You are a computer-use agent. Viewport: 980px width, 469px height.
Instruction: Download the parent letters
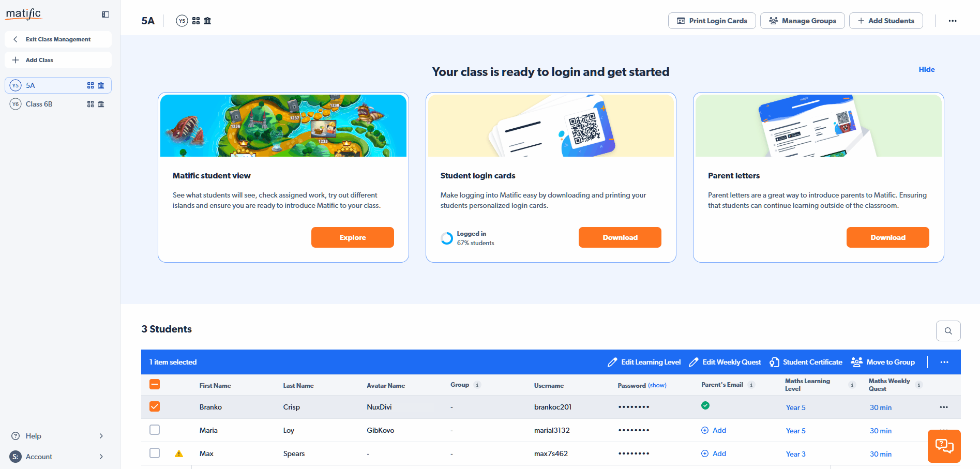[x=888, y=237]
